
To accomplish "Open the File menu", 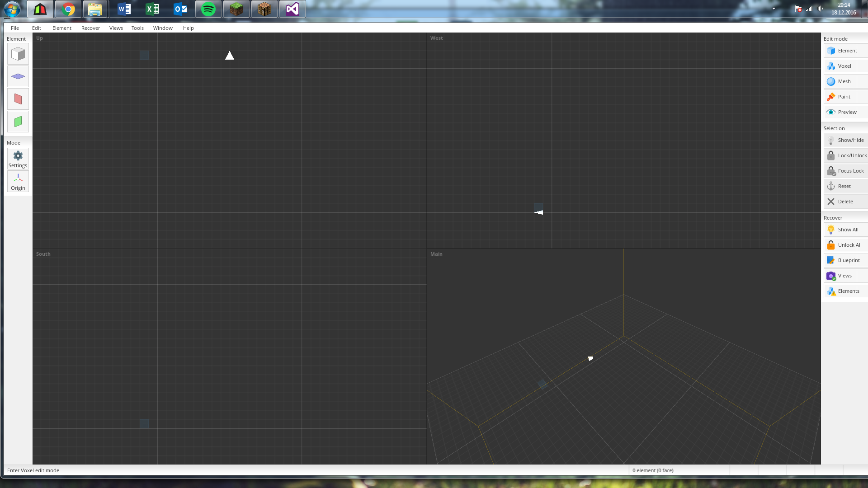I will [15, 28].
